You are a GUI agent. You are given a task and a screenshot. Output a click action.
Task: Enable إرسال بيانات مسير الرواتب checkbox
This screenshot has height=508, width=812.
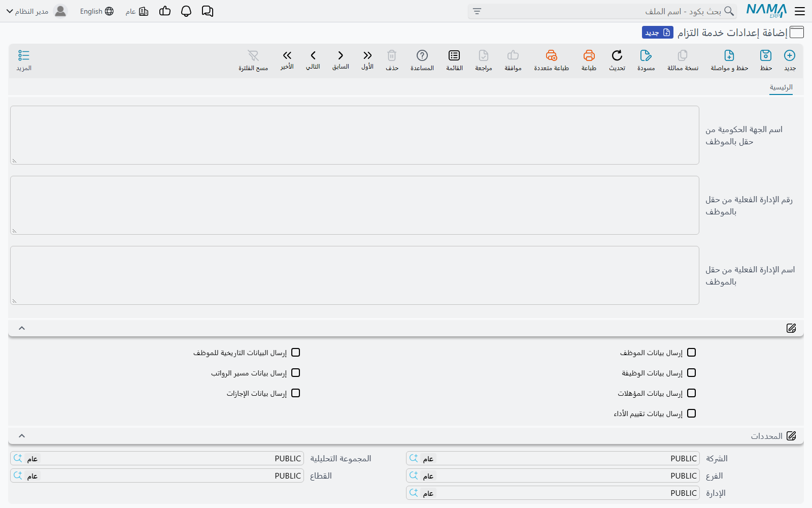[296, 373]
